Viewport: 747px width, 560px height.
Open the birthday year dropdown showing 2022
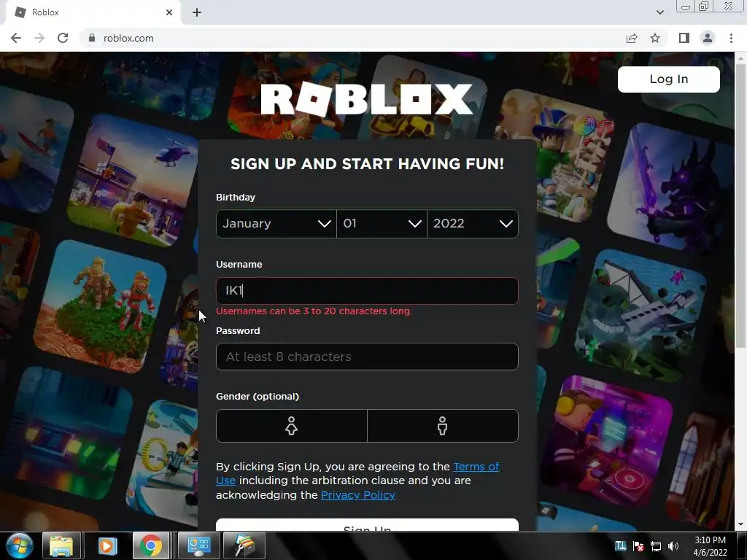[x=473, y=223]
